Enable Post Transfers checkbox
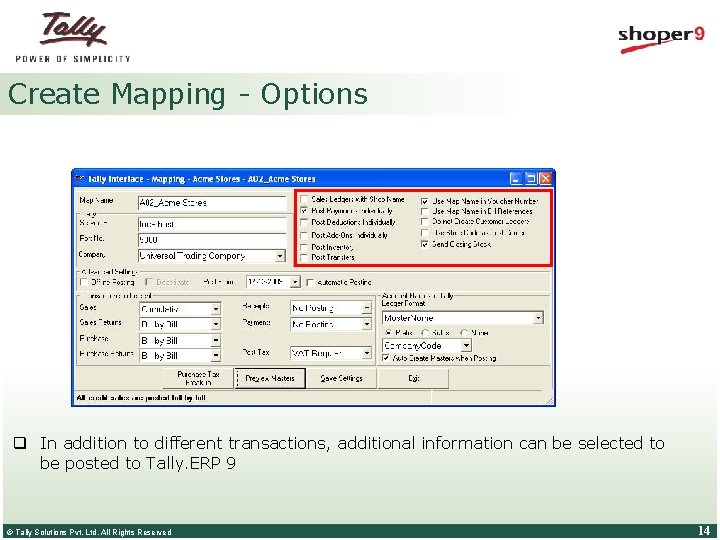 (x=304, y=257)
